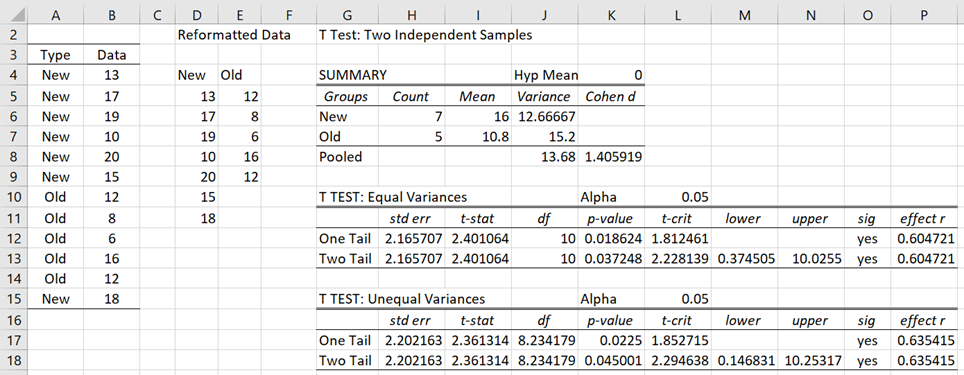964x375 pixels.
Task: Select column header A
Action: [55, 15]
